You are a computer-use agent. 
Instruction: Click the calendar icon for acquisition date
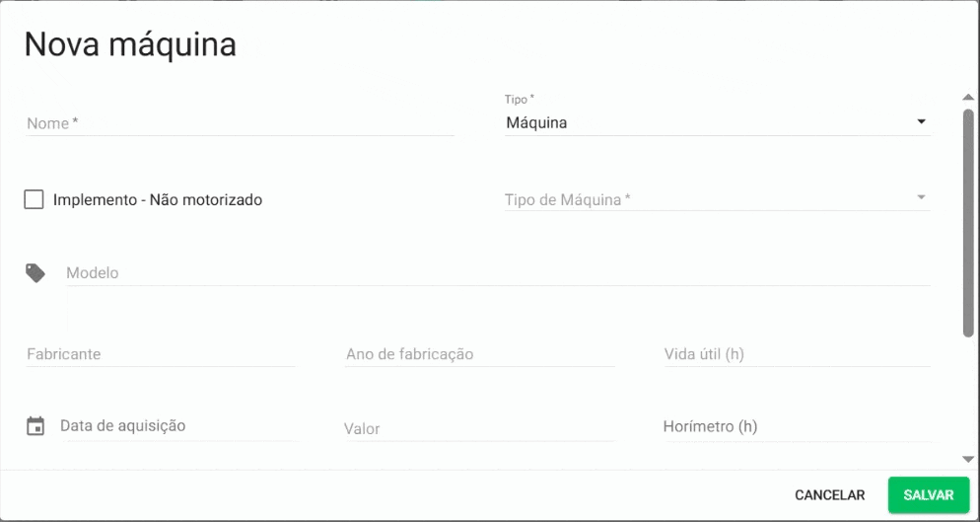pos(35,426)
